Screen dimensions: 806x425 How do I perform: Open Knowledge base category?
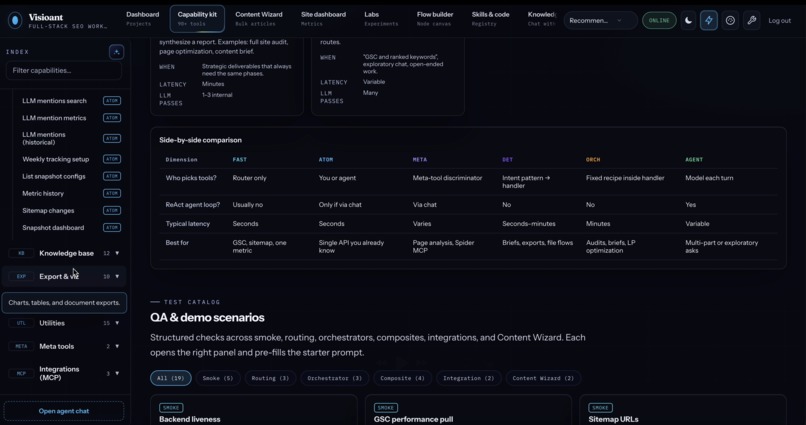(66, 253)
